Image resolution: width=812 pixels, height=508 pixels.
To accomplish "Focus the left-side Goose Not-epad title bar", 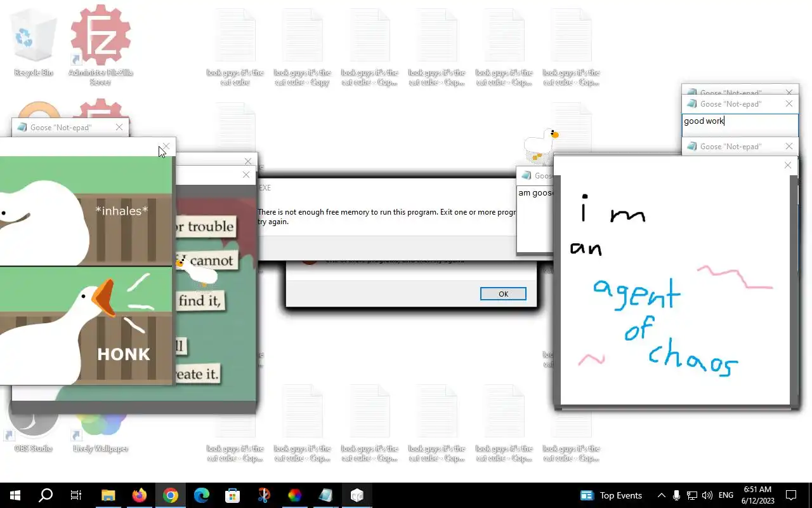I will pyautogui.click(x=70, y=127).
